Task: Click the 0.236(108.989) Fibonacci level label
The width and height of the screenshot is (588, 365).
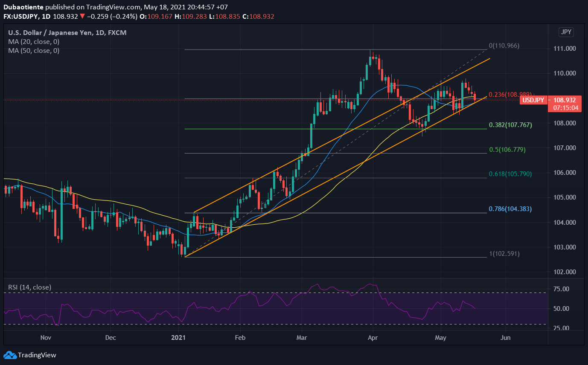Action: (x=510, y=94)
